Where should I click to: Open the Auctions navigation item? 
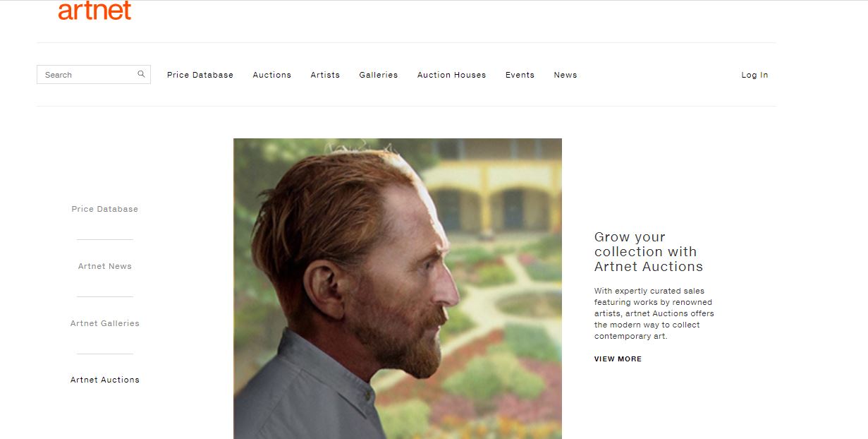pos(271,75)
